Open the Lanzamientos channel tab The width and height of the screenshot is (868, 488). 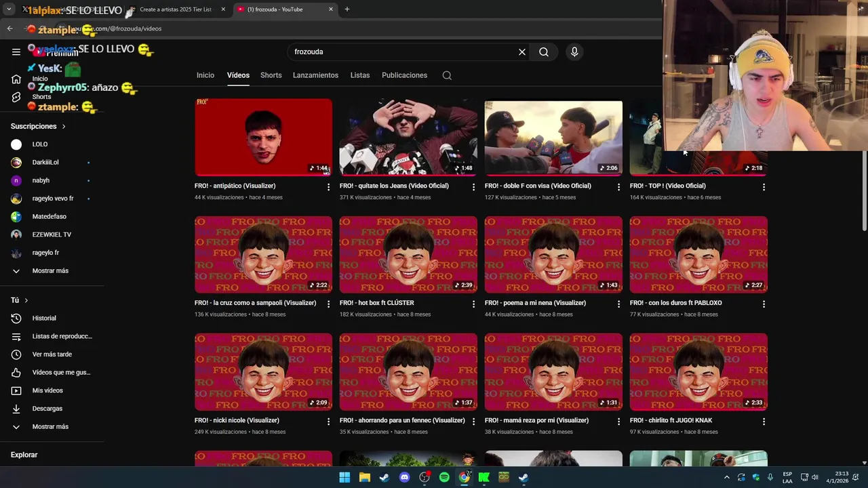coord(315,75)
